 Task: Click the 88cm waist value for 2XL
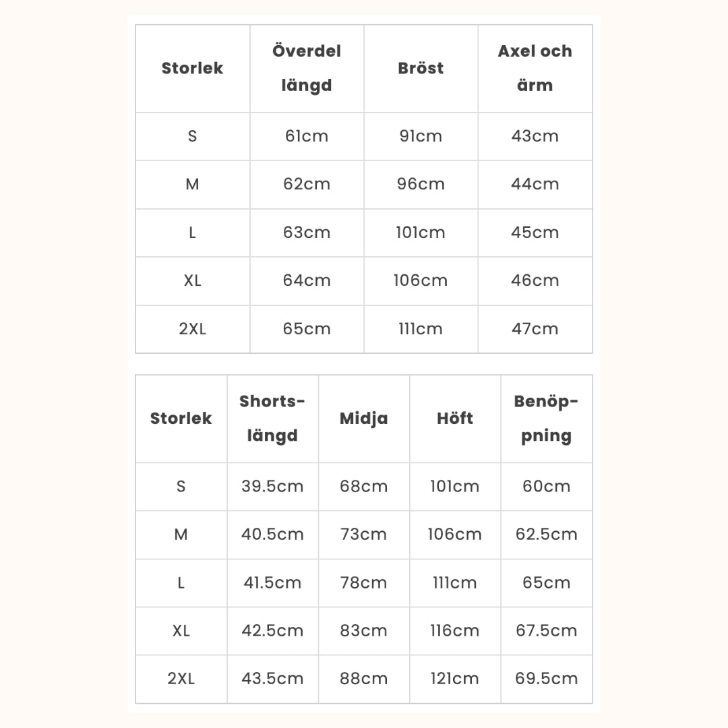click(x=363, y=679)
